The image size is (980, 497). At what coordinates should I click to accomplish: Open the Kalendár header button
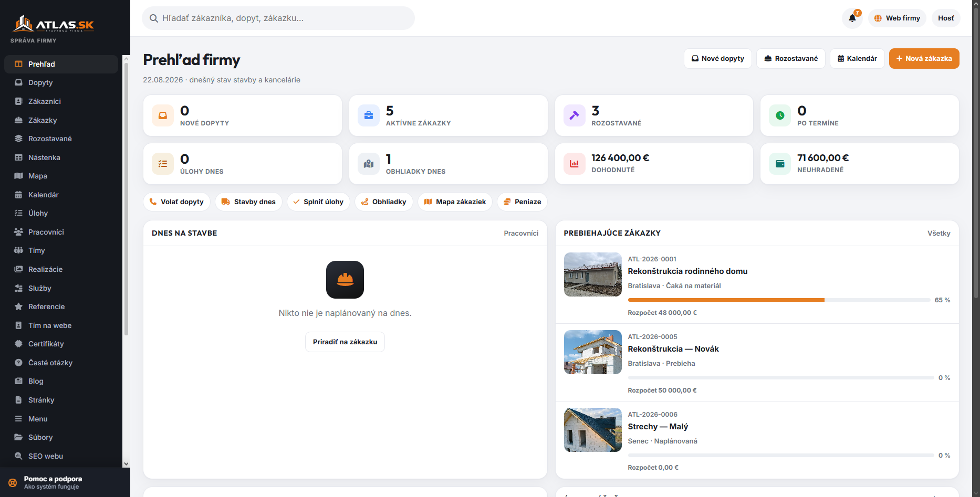click(857, 58)
